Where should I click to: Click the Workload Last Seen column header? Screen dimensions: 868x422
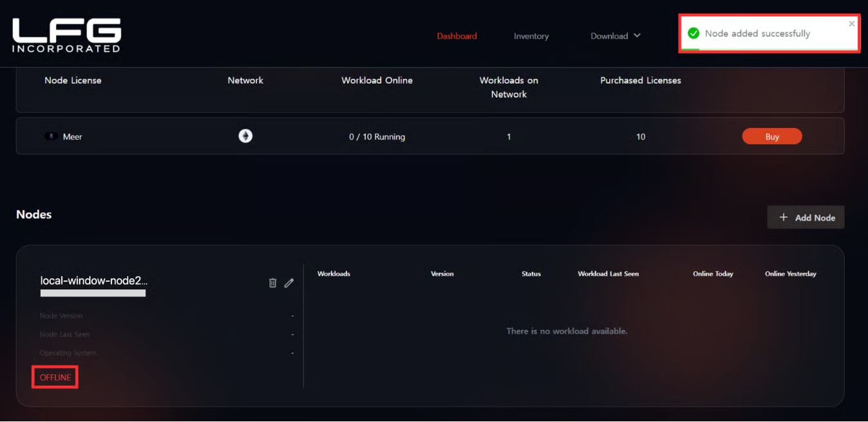(x=608, y=274)
